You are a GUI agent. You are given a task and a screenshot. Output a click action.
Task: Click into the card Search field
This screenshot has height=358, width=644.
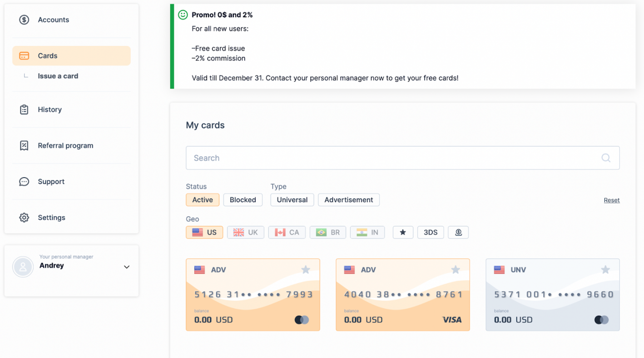tap(403, 158)
